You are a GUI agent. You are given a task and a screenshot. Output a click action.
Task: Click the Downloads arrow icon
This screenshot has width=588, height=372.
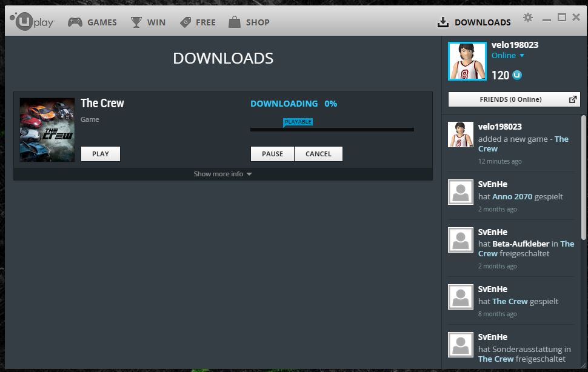tap(443, 22)
